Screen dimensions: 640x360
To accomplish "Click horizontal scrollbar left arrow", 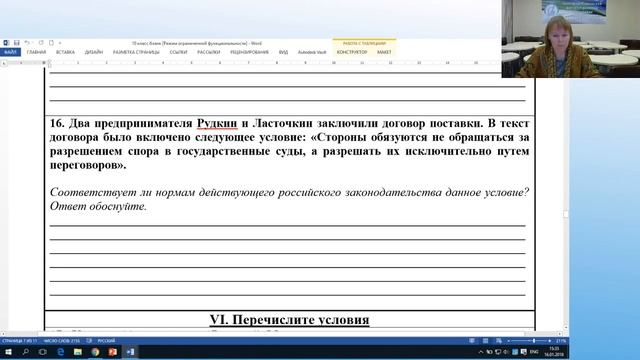I will point(3,333).
